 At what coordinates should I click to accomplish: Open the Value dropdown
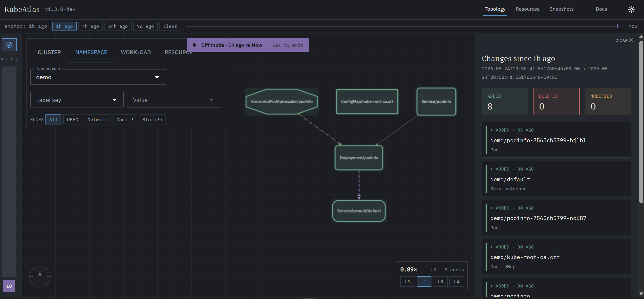(x=174, y=100)
